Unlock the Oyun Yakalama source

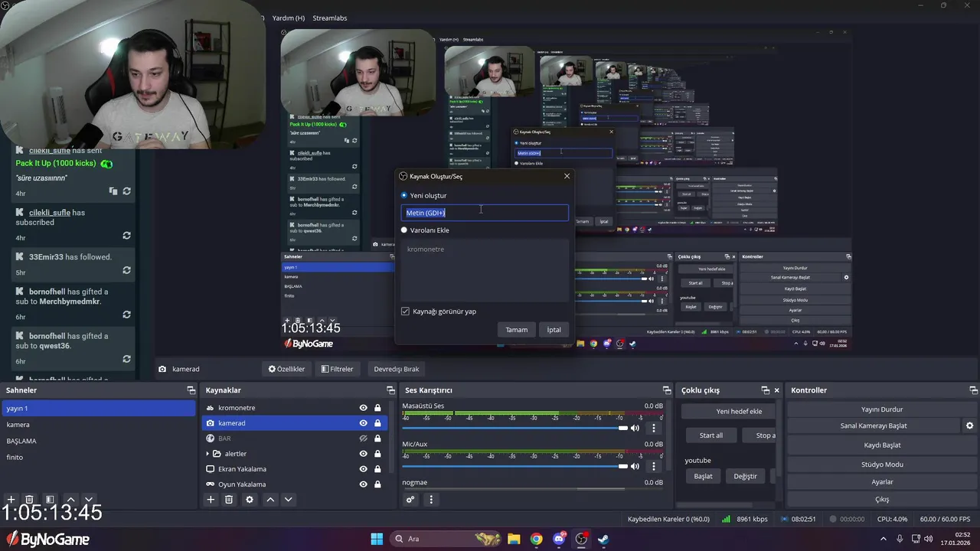377,484
